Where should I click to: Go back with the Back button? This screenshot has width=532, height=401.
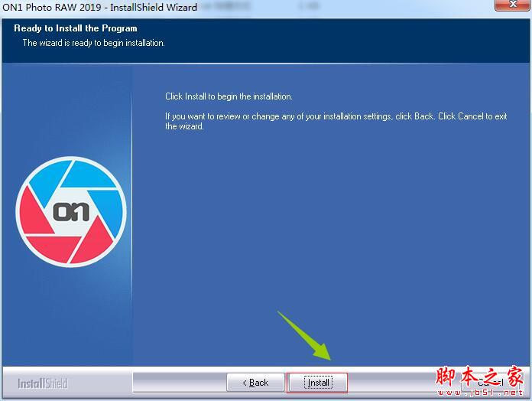[x=255, y=383]
